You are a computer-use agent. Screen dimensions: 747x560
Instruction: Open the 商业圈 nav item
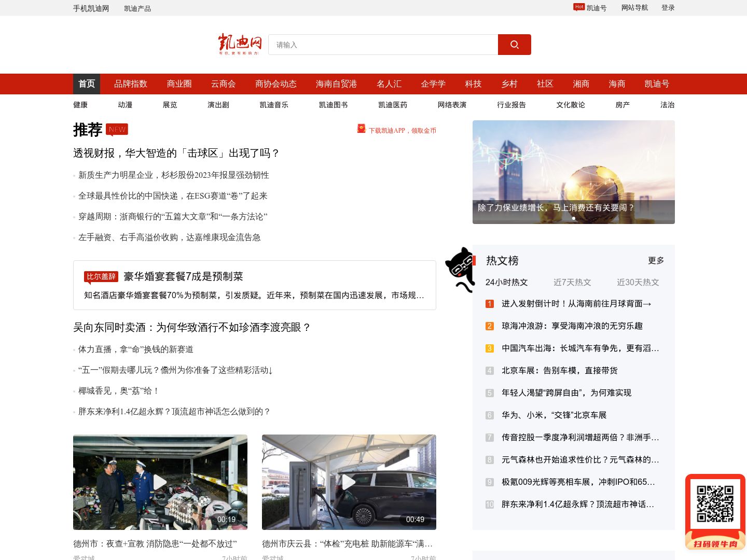coord(179,84)
